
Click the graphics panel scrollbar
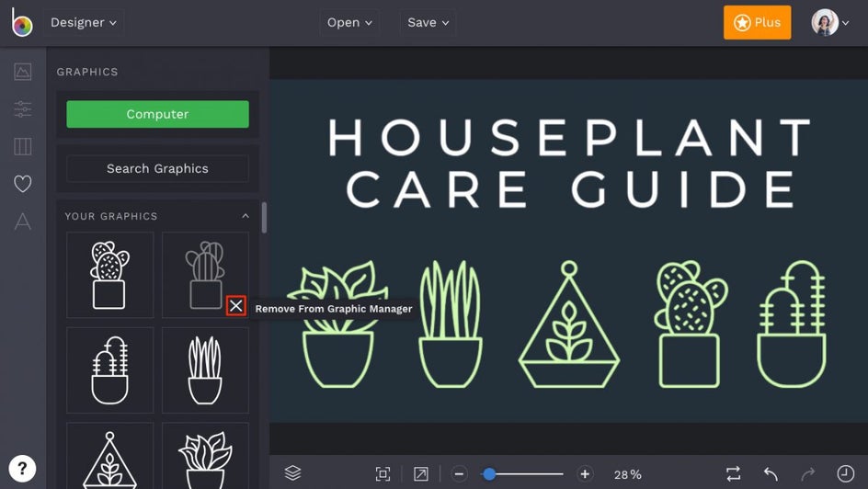click(x=264, y=218)
